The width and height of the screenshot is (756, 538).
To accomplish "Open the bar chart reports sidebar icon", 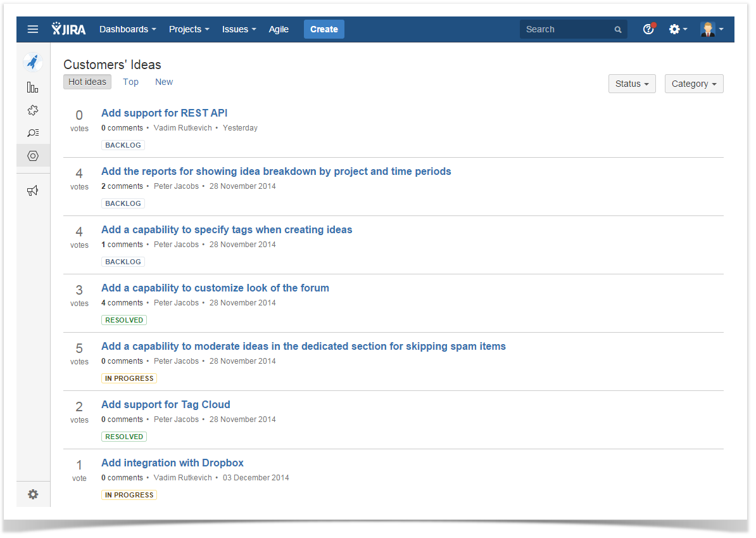I will pos(33,87).
